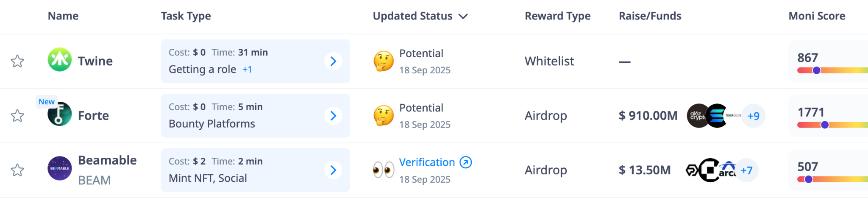Star the Beamable project as favorite
Image resolution: width=868 pixels, height=198 pixels.
tap(17, 170)
